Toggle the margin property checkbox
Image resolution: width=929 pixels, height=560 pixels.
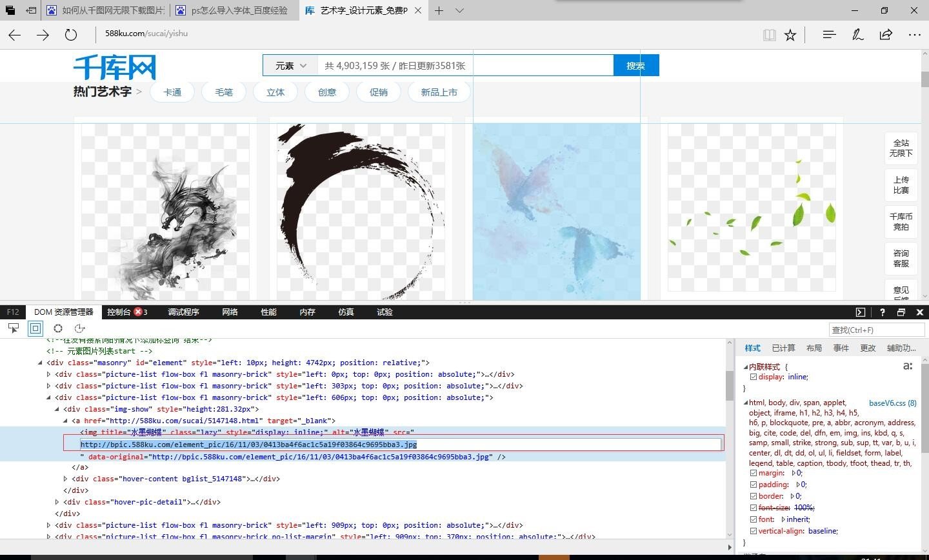coord(754,473)
